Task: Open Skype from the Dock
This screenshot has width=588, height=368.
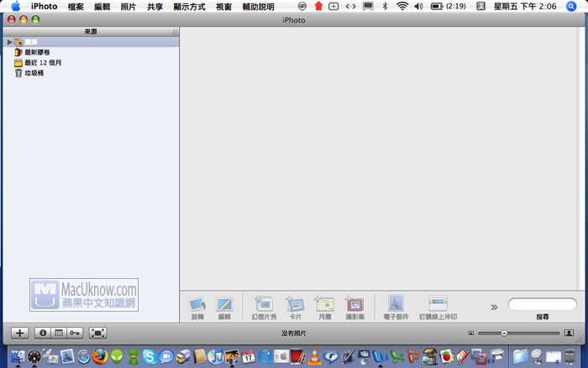Action: [x=150, y=356]
